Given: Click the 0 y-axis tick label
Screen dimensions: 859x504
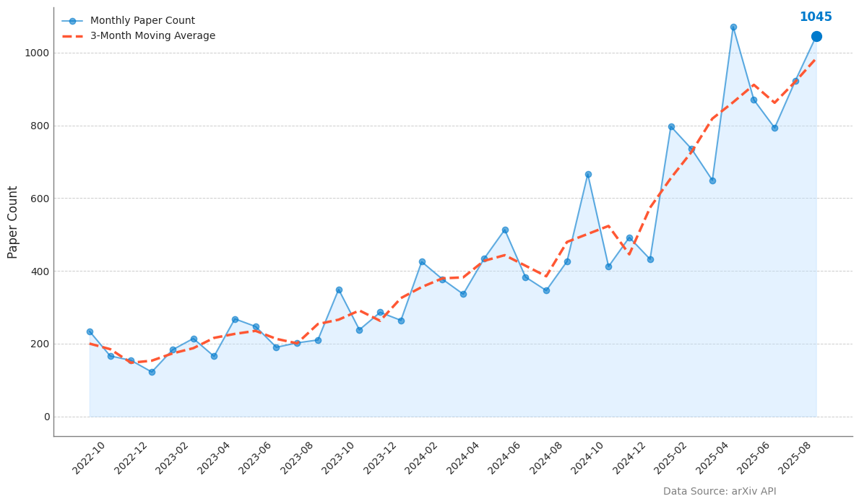Looking at the screenshot, I should (47, 417).
